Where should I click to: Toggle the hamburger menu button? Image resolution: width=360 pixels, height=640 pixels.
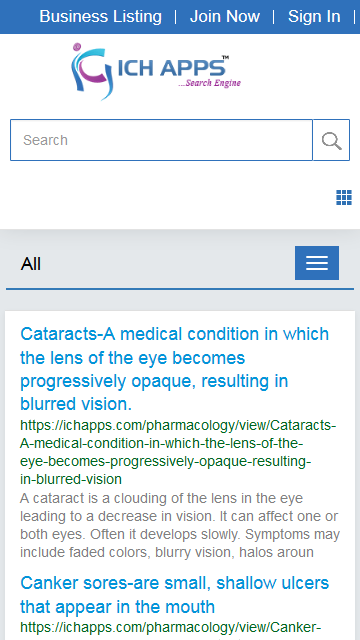click(317, 263)
